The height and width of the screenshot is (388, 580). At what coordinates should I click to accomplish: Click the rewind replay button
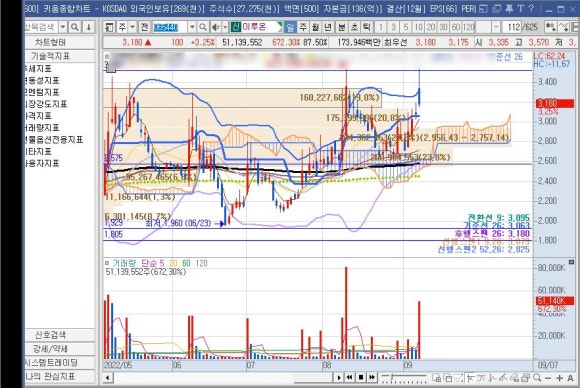tap(350, 377)
